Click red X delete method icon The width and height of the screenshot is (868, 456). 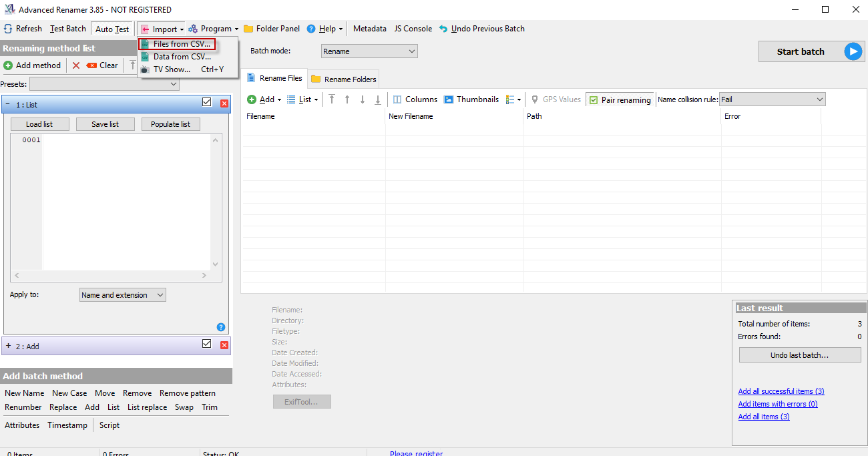pyautogui.click(x=76, y=65)
